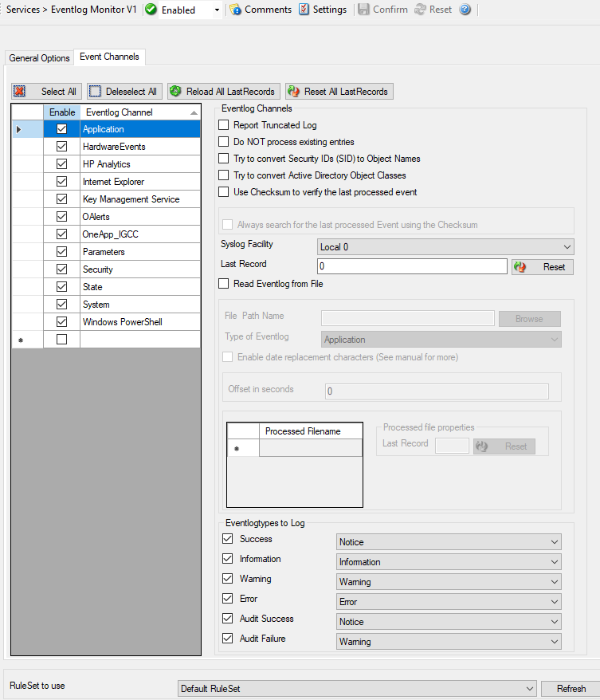600x700 pixels.
Task: Open the Enabled status dropdown
Action: [217, 10]
